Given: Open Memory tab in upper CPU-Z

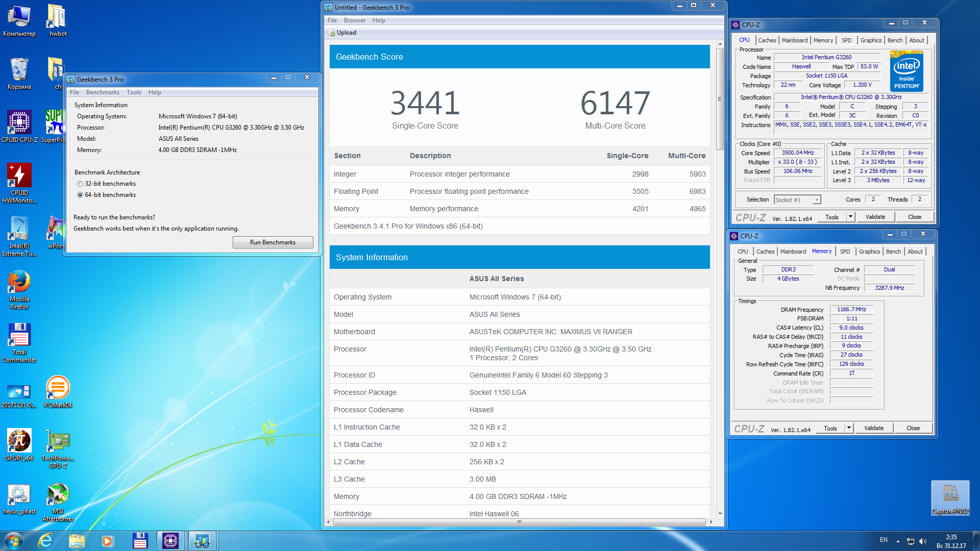Looking at the screenshot, I should point(823,40).
